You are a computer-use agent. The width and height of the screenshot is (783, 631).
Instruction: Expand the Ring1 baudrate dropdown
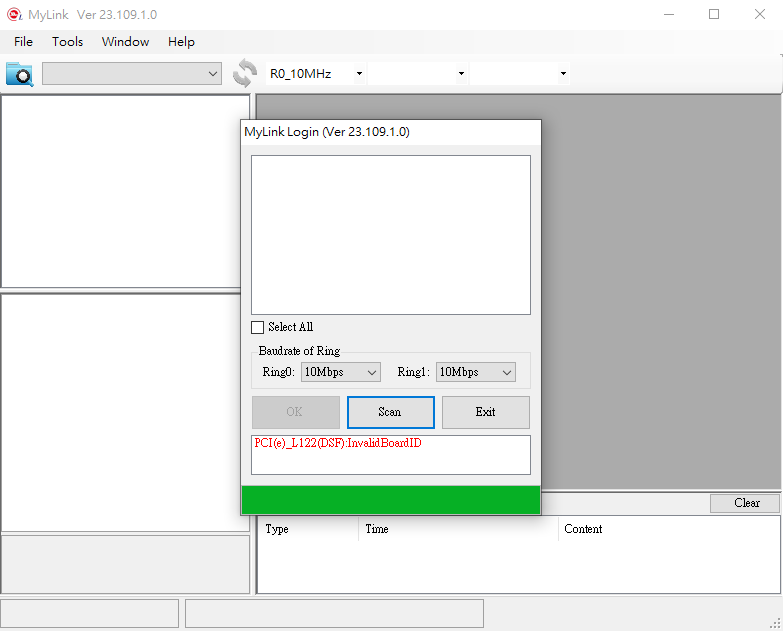click(475, 372)
